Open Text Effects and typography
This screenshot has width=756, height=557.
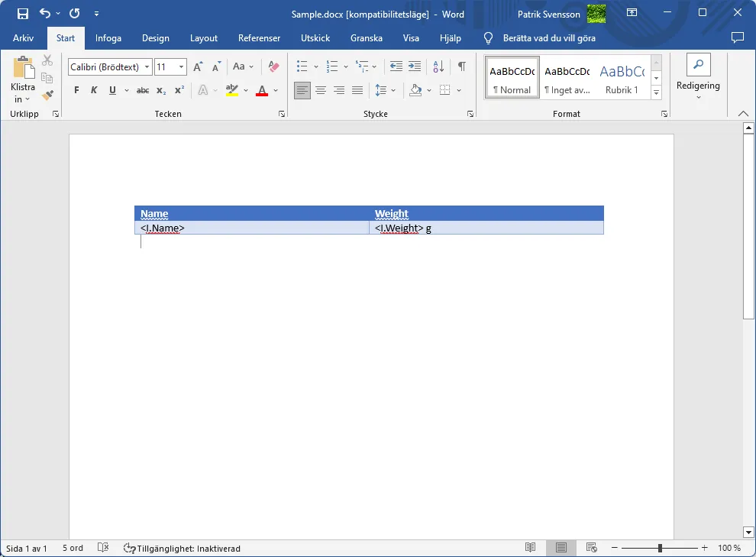pyautogui.click(x=203, y=90)
